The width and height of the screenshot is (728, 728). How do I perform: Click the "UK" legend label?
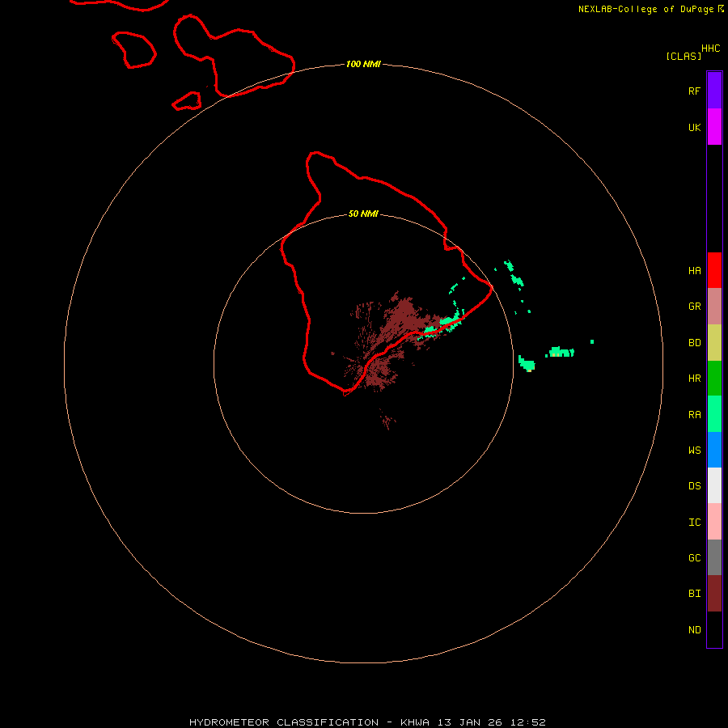click(x=694, y=127)
